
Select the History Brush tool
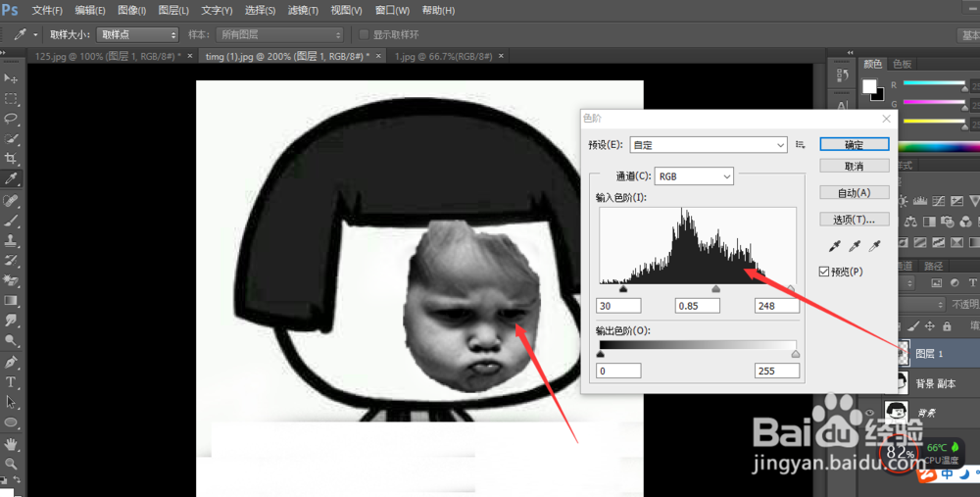(11, 260)
